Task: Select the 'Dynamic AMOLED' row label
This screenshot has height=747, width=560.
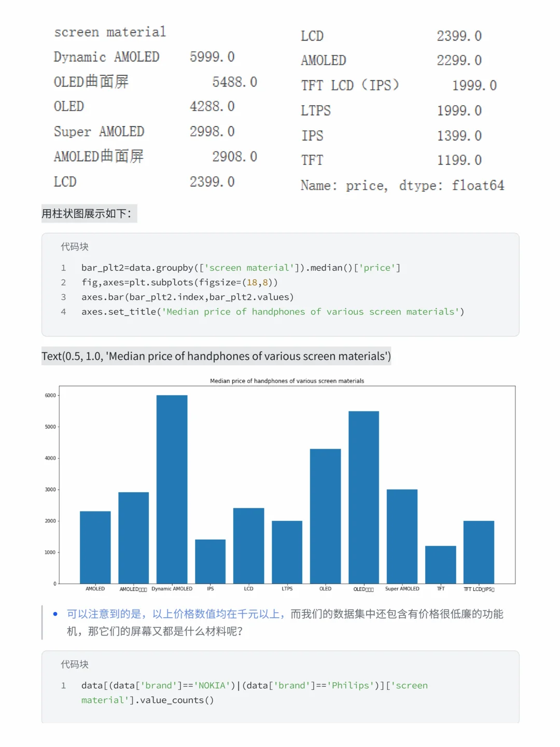Action: (x=106, y=57)
